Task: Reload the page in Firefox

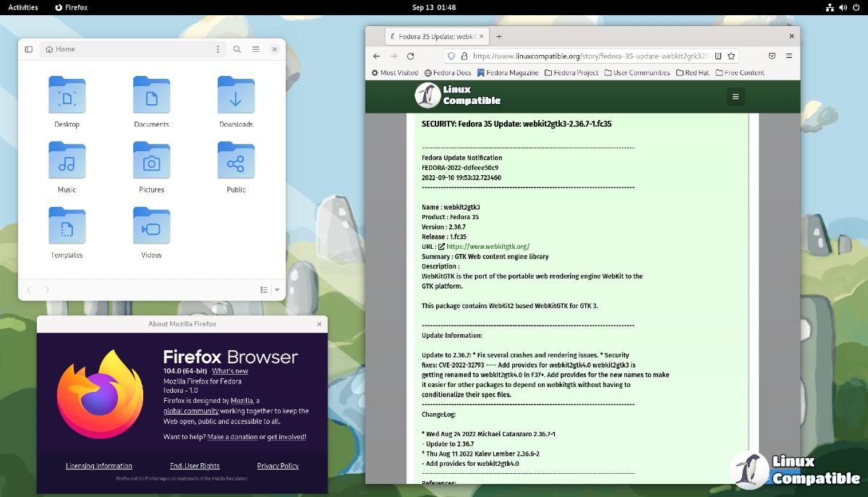Action: point(411,56)
